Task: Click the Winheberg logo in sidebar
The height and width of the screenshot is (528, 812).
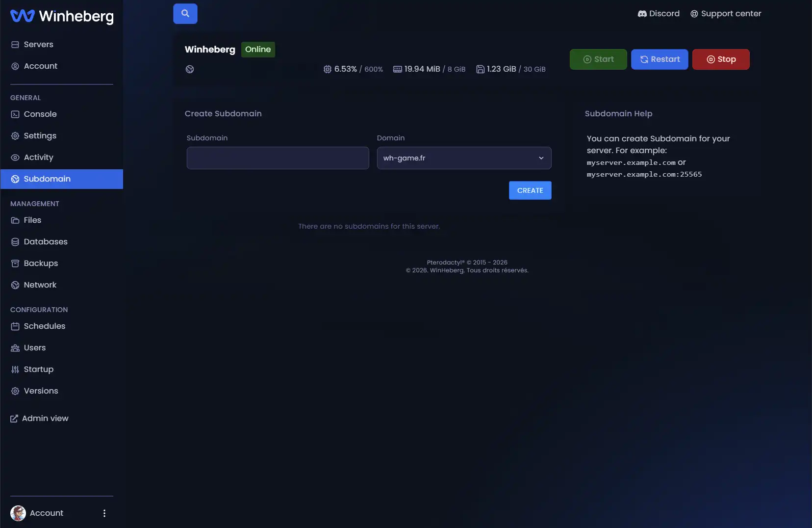Action: (62, 16)
